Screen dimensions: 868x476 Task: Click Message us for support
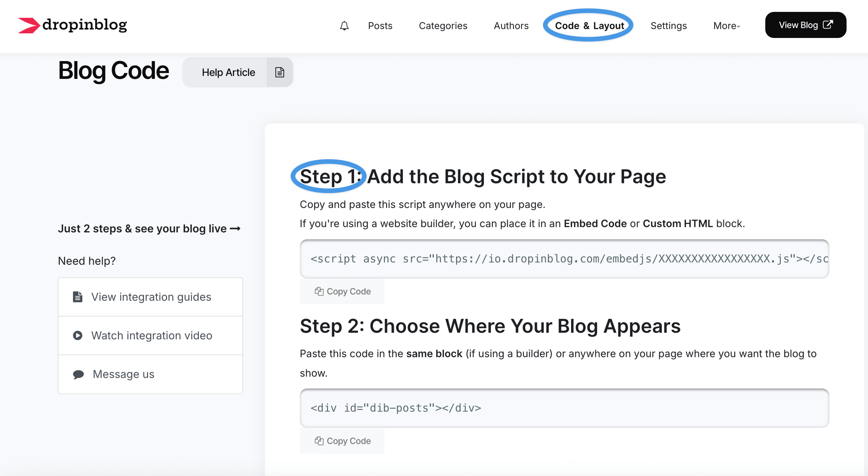click(x=123, y=374)
